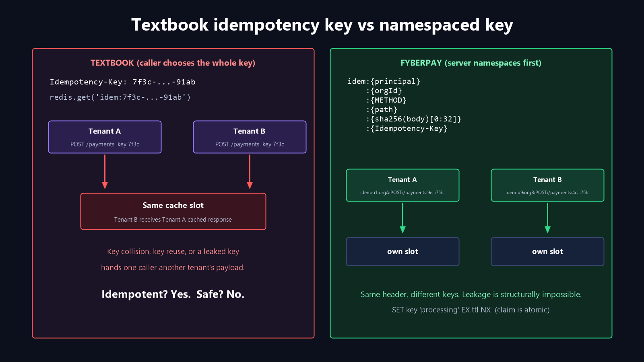Viewport: 644px width, 362px height.
Task: Click the code line "redis.get('idem:7f3c-...-91ab')"
Action: [120, 97]
